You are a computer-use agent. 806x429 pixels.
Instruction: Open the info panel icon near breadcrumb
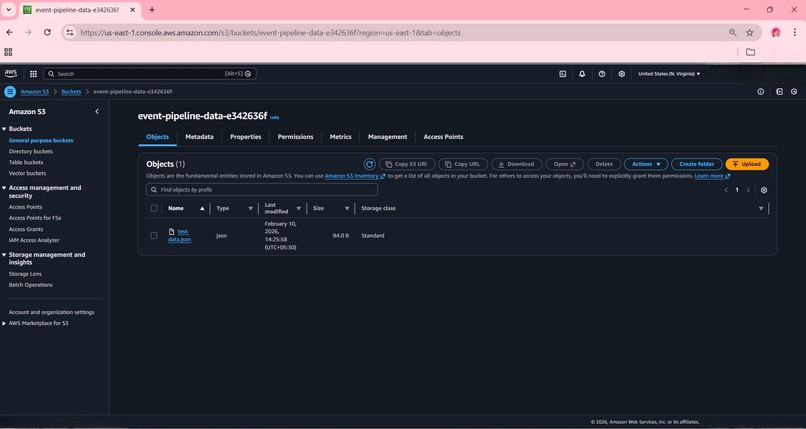pos(760,91)
